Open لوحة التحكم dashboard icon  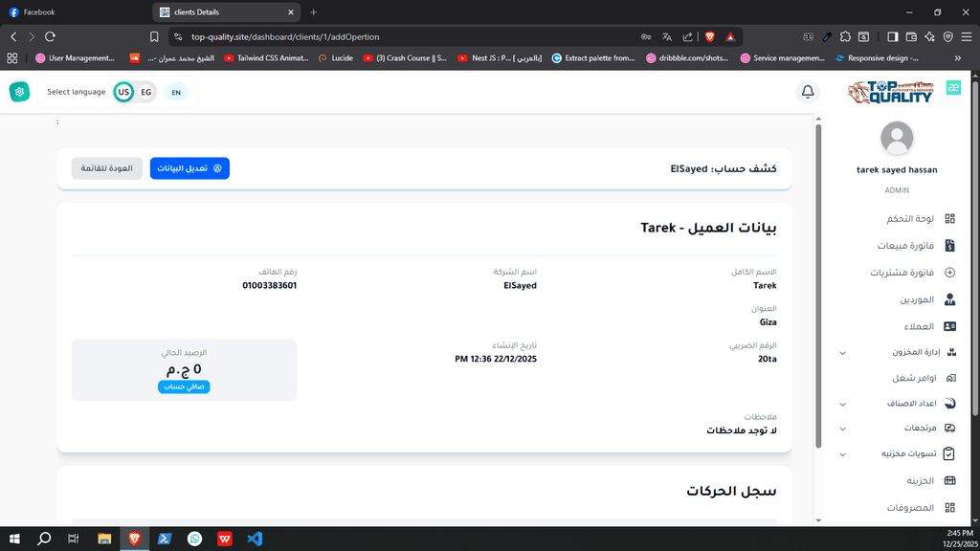(x=950, y=219)
